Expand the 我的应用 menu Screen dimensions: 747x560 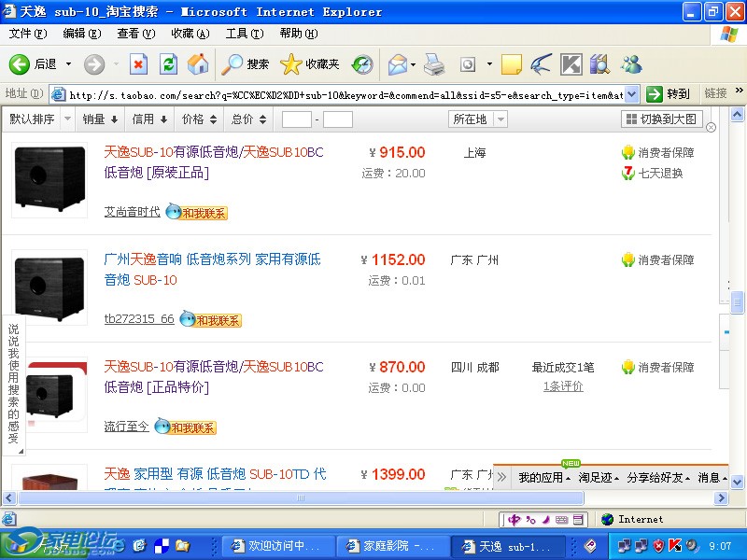[x=544, y=477]
